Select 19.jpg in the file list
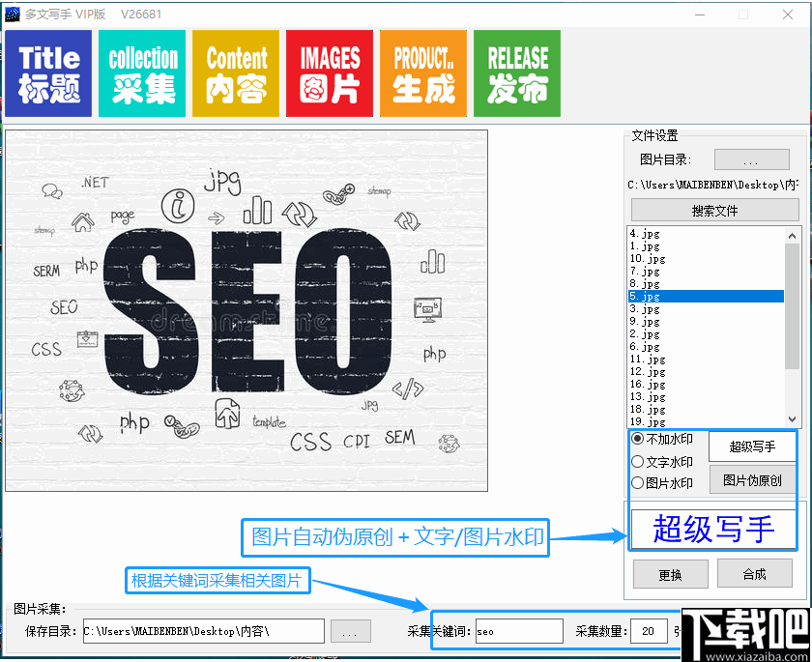This screenshot has width=812, height=662. 707,421
